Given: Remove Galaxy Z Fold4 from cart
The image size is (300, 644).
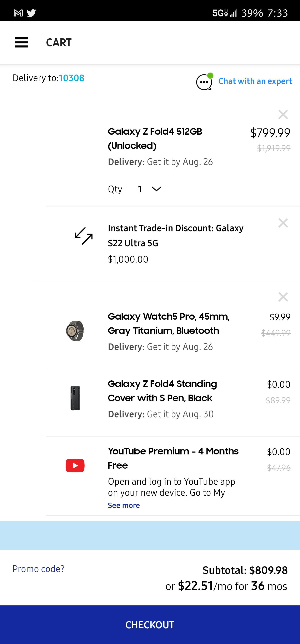Looking at the screenshot, I should pyautogui.click(x=283, y=114).
